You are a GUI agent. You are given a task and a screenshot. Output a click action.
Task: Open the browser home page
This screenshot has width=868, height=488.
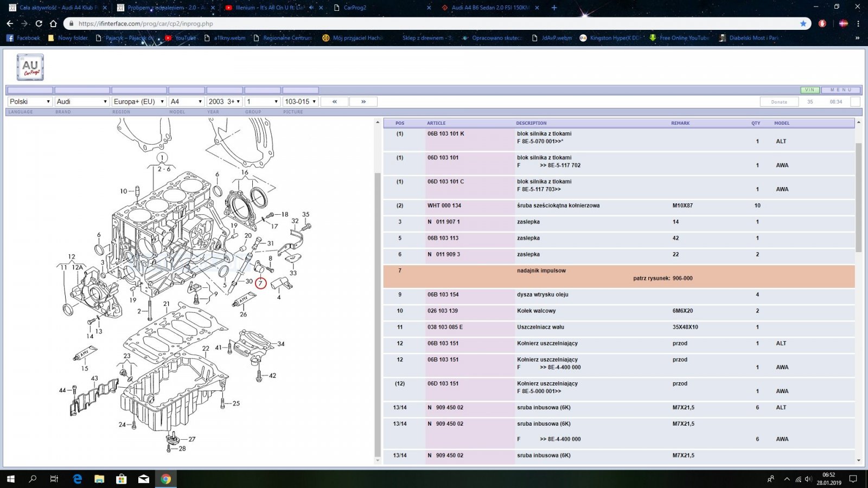[53, 23]
